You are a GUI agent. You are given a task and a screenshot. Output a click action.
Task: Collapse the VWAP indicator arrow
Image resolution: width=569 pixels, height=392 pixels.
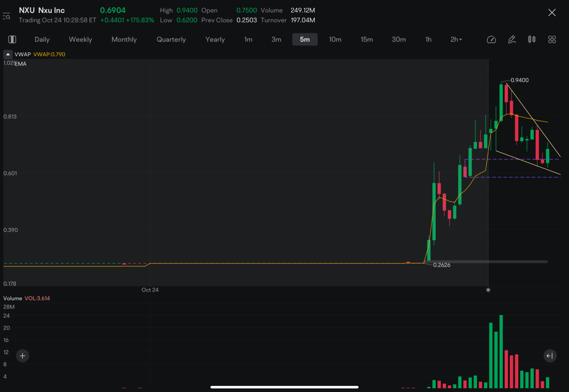pos(8,54)
